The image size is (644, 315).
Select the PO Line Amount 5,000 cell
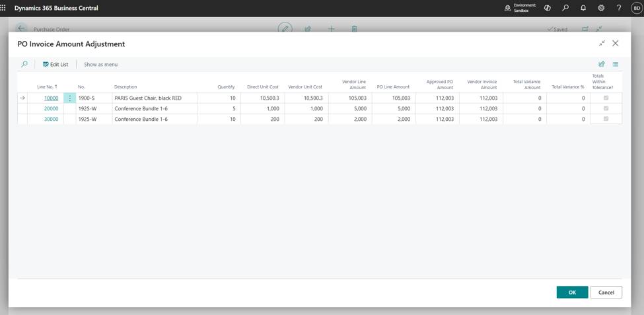click(394, 108)
